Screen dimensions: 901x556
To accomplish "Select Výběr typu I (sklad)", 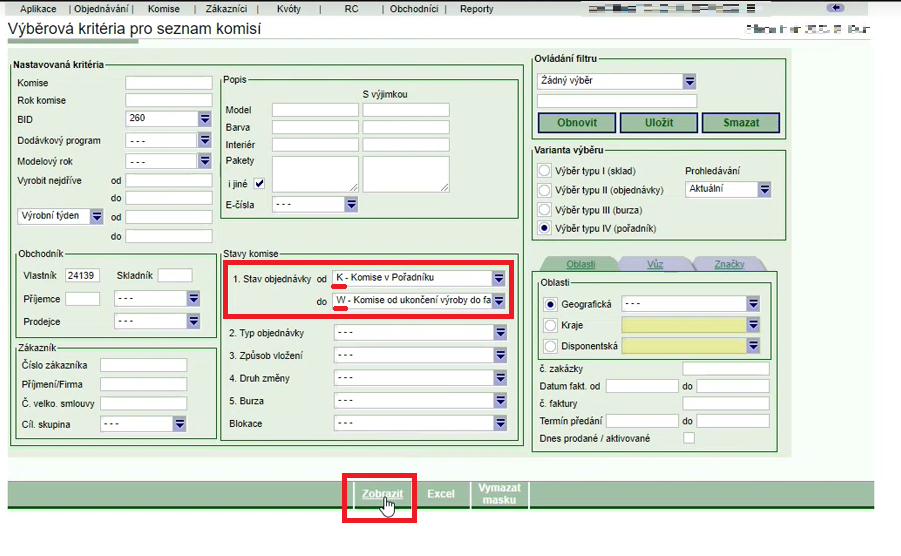I will pyautogui.click(x=545, y=171).
